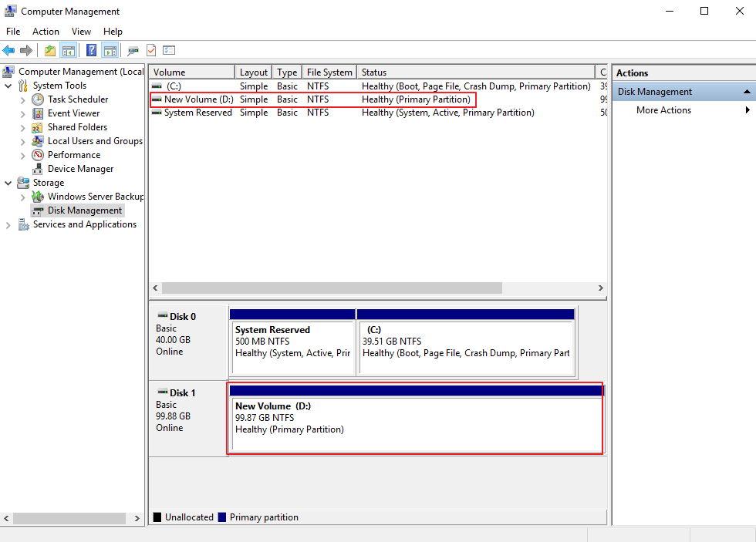Sort by the Status column header
Screen dimensions: 756x542
tap(476, 72)
